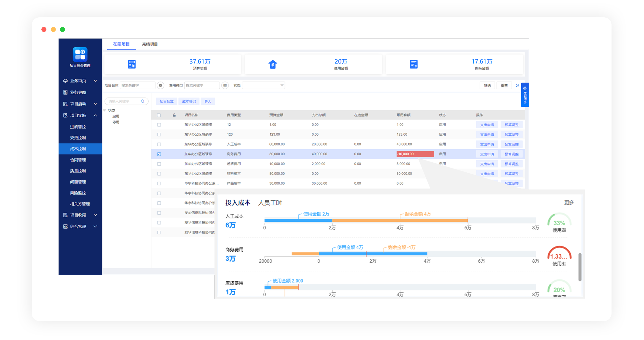Open the 体验助手 side assistant tab
The width and height of the screenshot is (644, 340).
(525, 95)
